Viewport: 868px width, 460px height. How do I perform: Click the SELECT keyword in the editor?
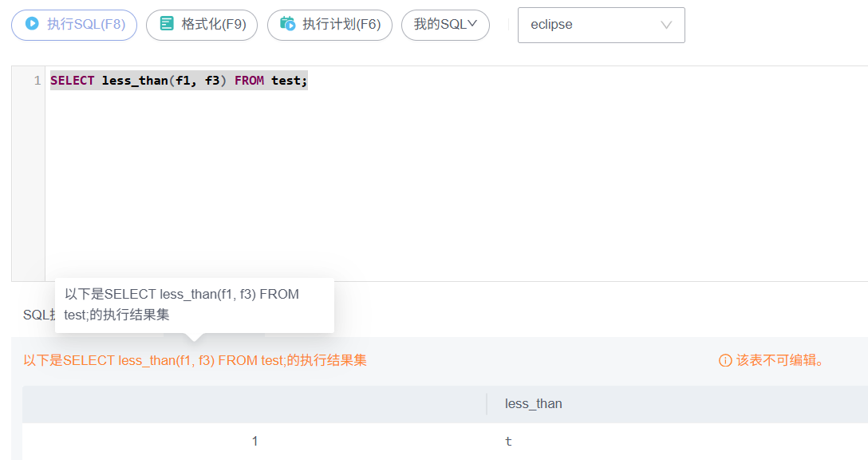click(x=72, y=81)
